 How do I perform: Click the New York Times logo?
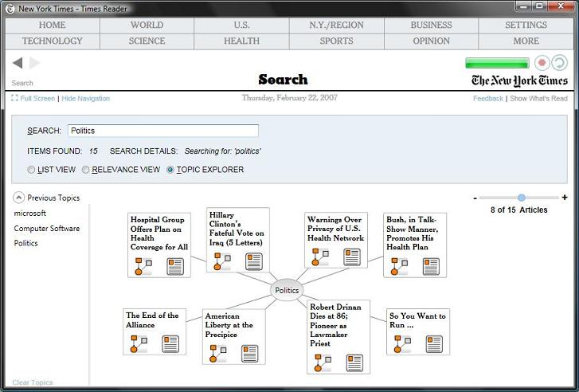coord(519,81)
